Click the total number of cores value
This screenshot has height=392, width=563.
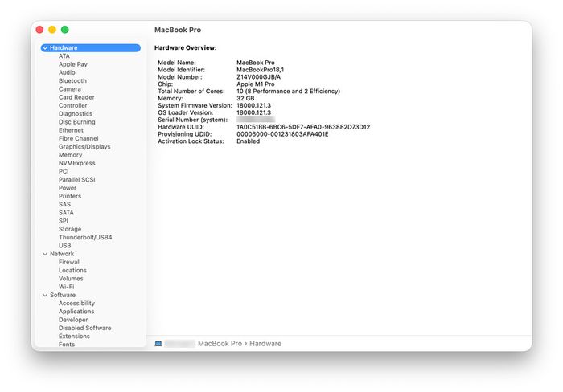288,92
